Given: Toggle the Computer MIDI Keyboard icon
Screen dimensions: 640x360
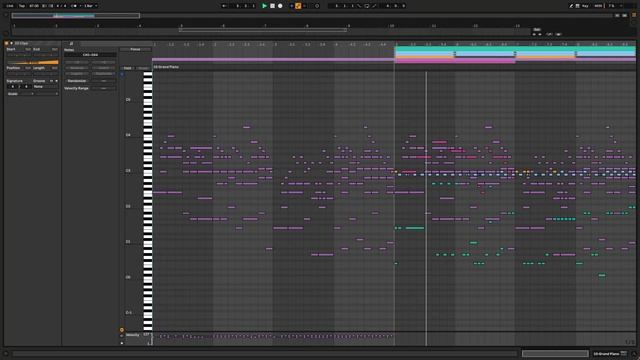Looking at the screenshot, I should [x=578, y=6].
